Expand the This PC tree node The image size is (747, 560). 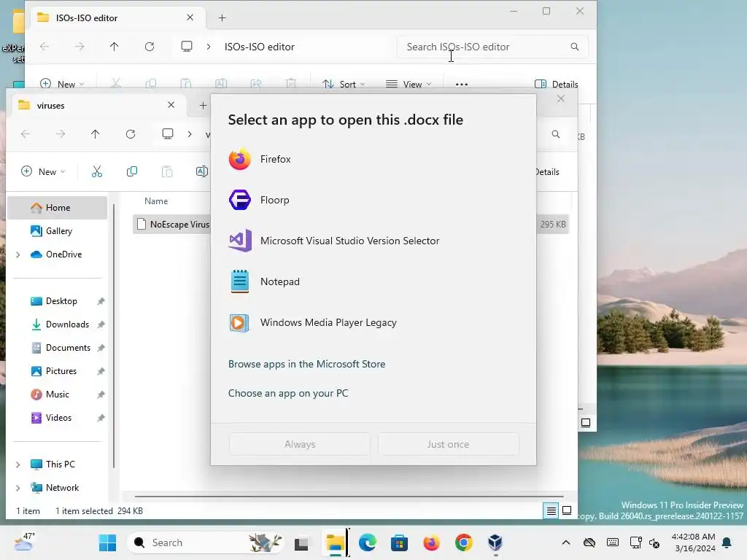point(18,464)
